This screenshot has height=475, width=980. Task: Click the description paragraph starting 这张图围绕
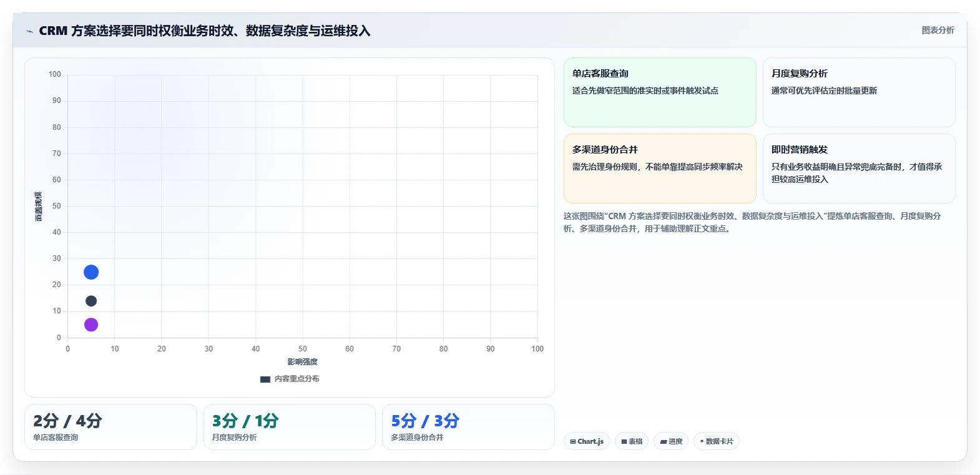tap(752, 222)
